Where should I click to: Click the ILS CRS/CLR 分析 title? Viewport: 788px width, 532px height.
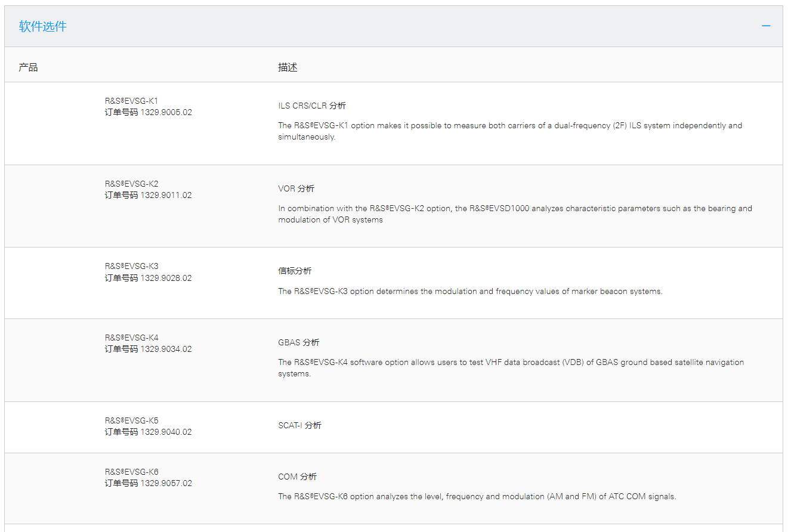(312, 106)
